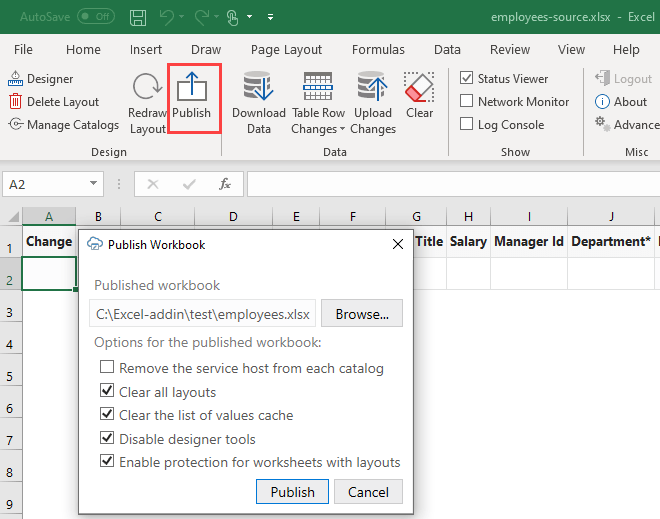This screenshot has height=519, width=660.
Task: Expand the Name Box dropdown
Action: (93, 184)
